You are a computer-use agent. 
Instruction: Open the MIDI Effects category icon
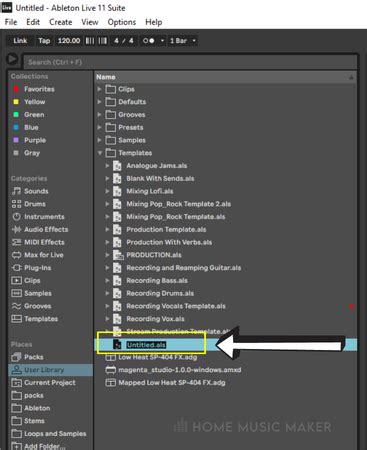click(x=16, y=242)
